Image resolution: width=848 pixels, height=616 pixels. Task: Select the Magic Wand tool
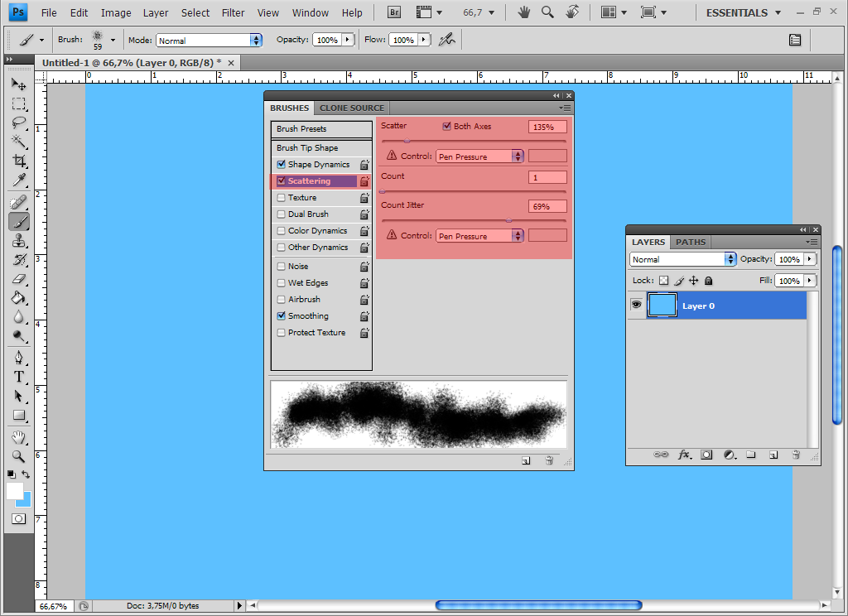(18, 141)
